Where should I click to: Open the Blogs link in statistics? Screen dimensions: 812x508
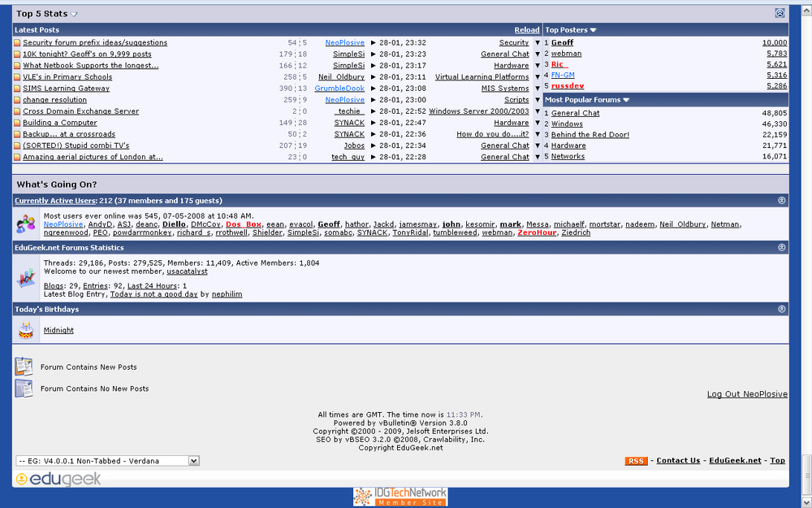click(x=54, y=285)
